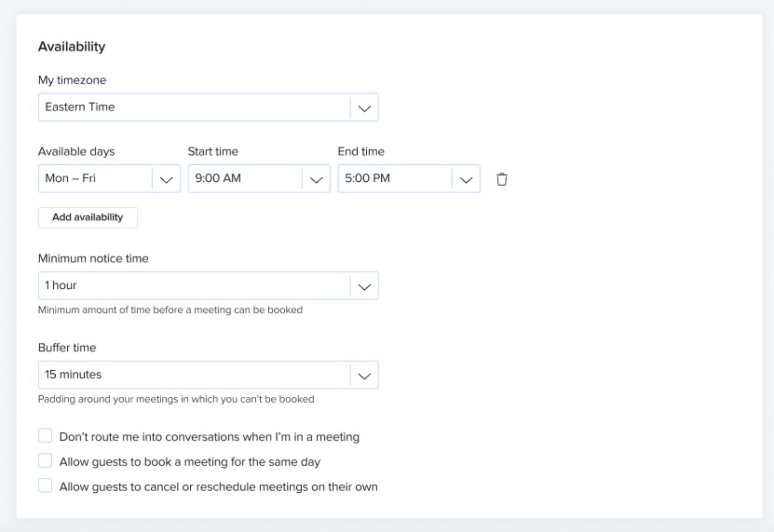
Task: Click the Buffer time label
Action: click(x=67, y=347)
